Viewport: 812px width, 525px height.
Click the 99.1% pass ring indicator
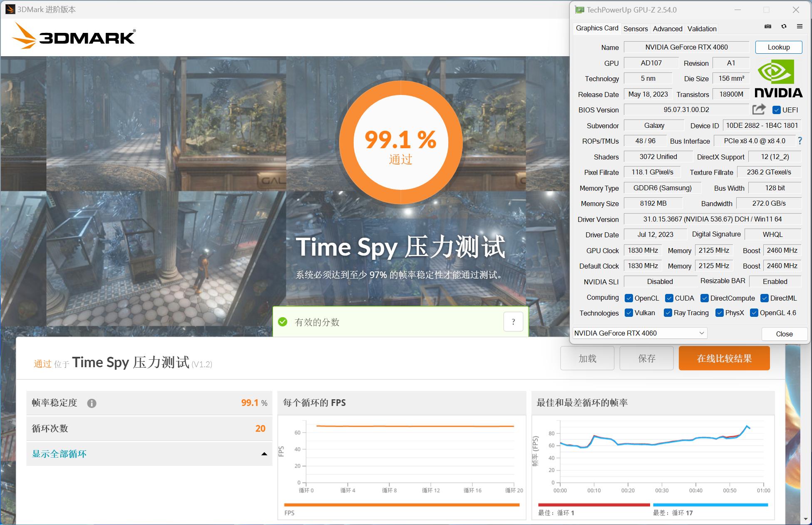click(401, 142)
